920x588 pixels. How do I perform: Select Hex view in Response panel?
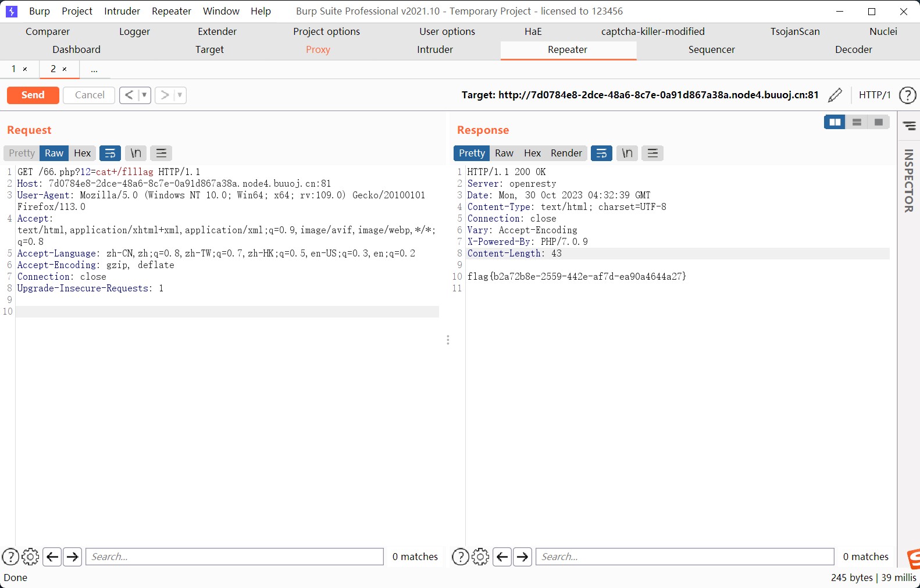click(532, 153)
